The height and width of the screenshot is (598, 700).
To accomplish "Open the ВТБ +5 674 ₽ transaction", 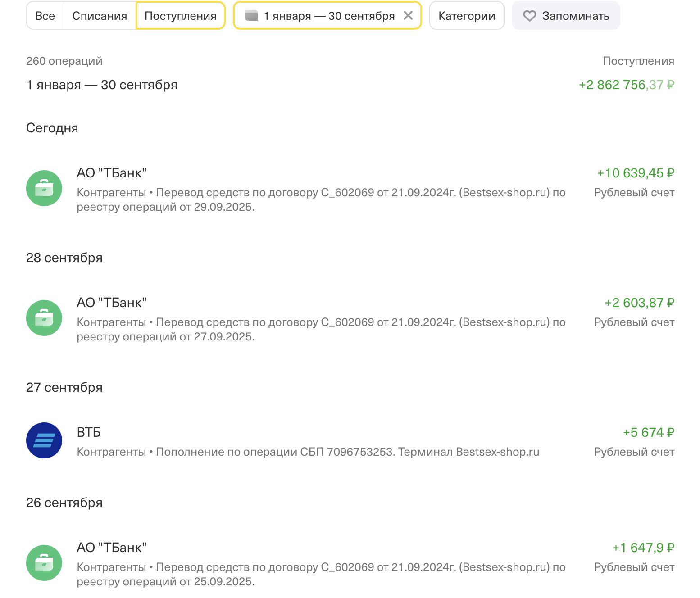I will [648, 433].
